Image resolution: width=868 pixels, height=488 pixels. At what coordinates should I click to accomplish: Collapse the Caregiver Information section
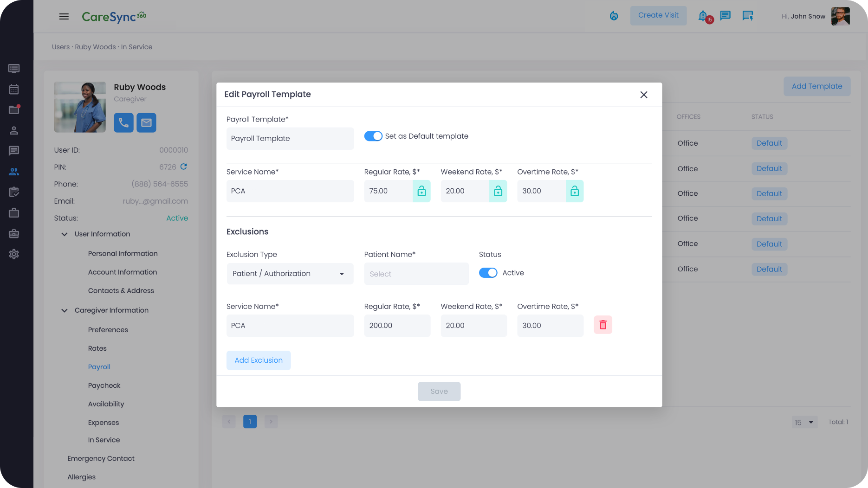coord(65,310)
